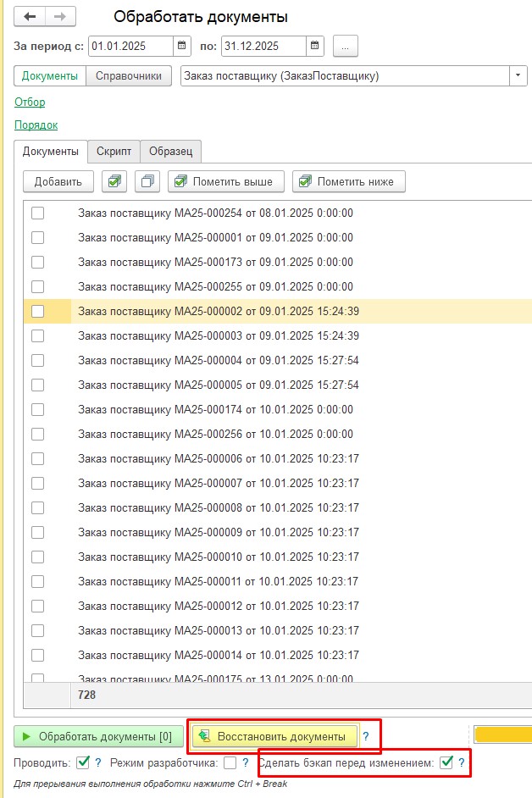Check box for order МА25-000173
The height and width of the screenshot is (798, 532).
(x=37, y=262)
